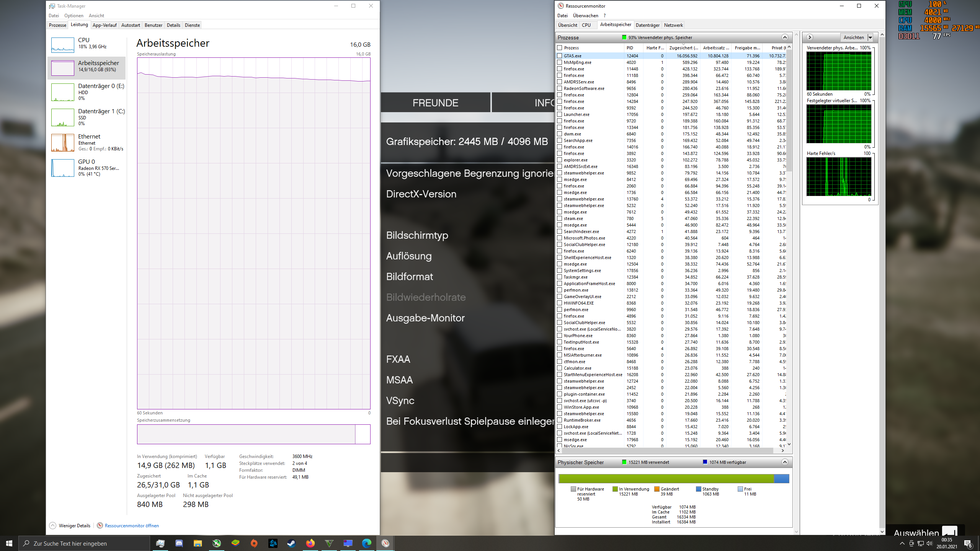Viewport: 980px width, 551px height.
Task: Switch to the Netzwerk tab in Ressourcenmonitor
Action: (x=673, y=25)
